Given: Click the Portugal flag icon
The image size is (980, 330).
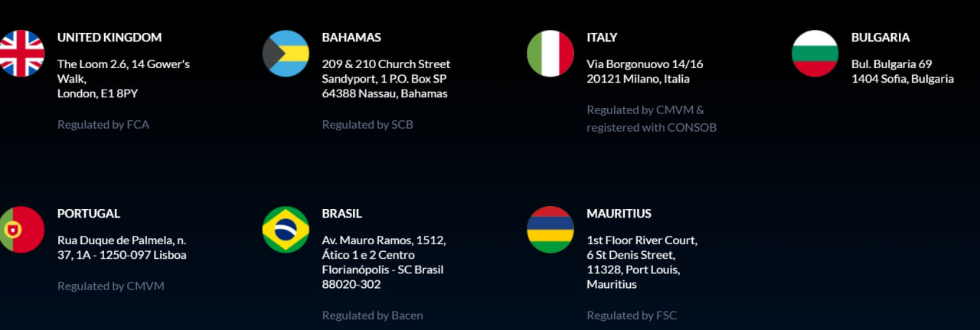Looking at the screenshot, I should click(21, 230).
